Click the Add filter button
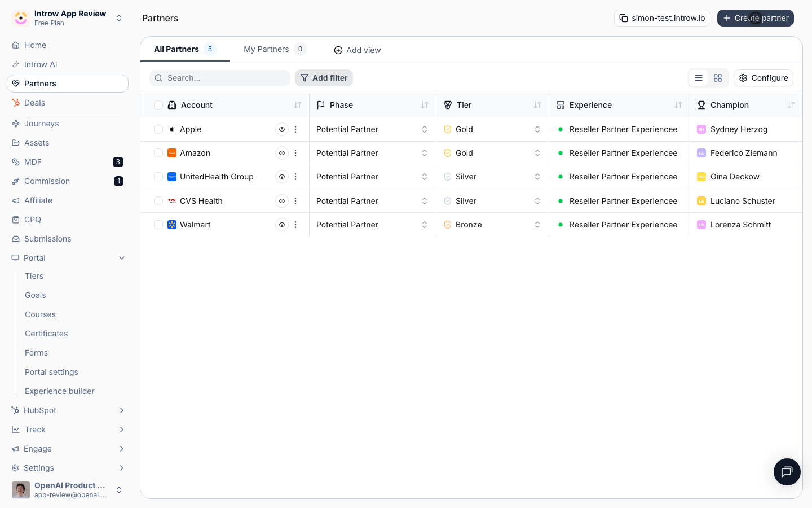 (324, 78)
